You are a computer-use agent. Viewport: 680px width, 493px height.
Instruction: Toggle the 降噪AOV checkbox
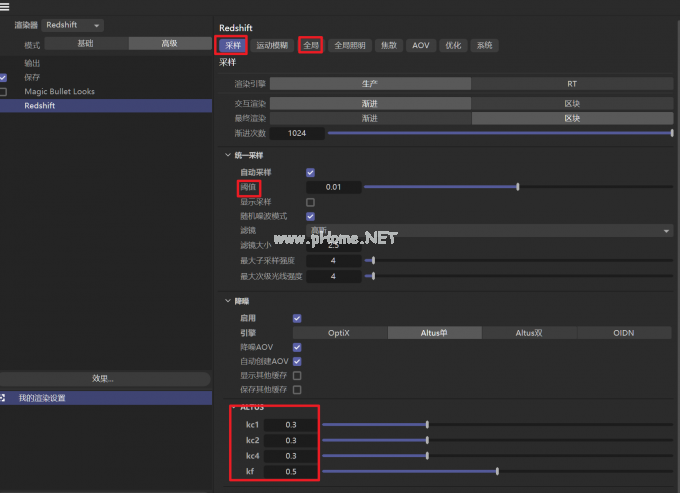point(297,347)
